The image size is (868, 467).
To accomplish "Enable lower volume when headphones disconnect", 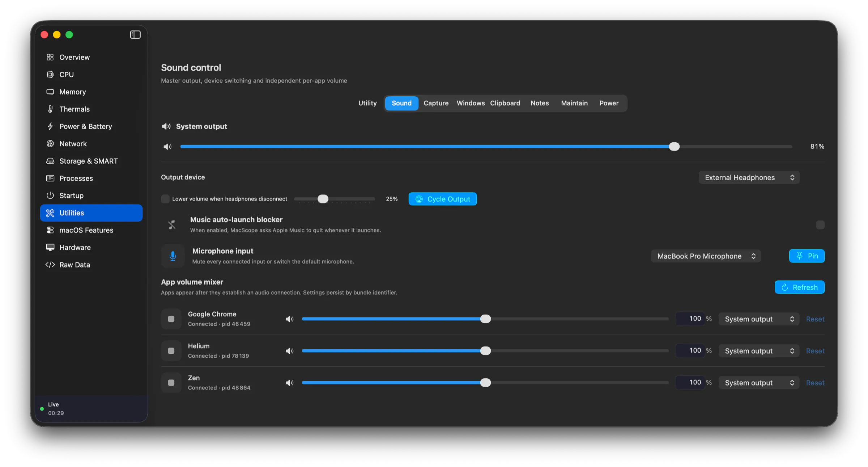I will pyautogui.click(x=165, y=199).
